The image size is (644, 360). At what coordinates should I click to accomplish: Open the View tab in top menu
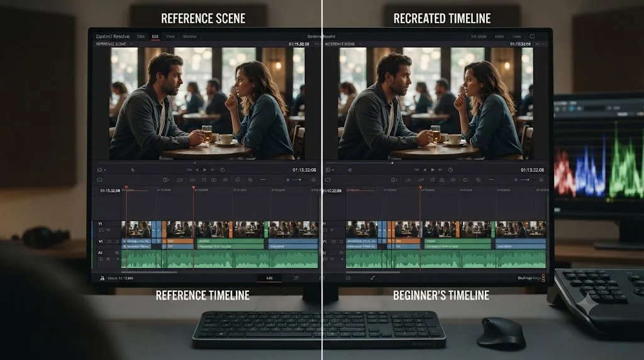click(170, 37)
